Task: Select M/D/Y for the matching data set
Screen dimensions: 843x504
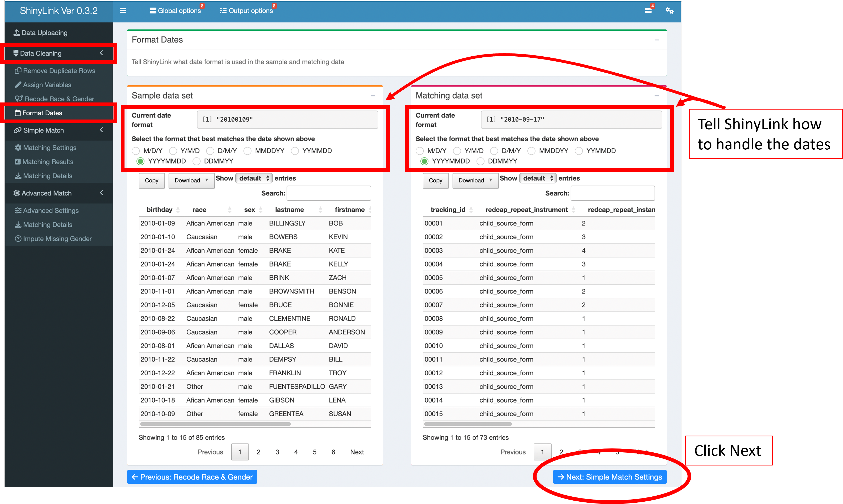Action: pos(420,151)
